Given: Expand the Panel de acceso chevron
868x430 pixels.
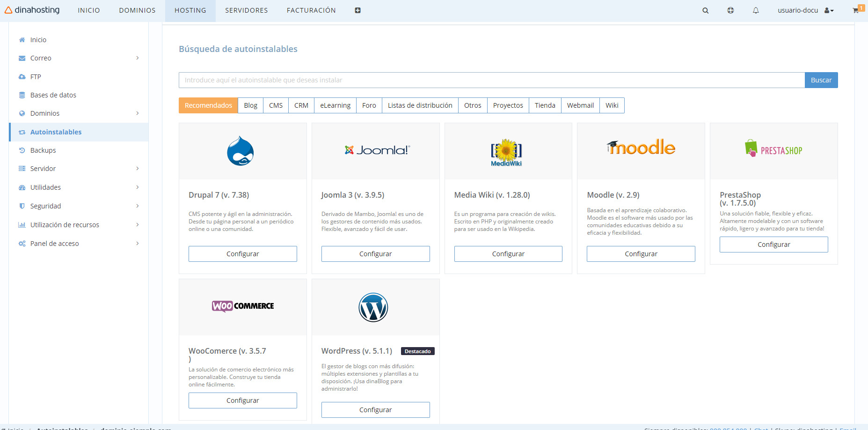Looking at the screenshot, I should click(138, 244).
